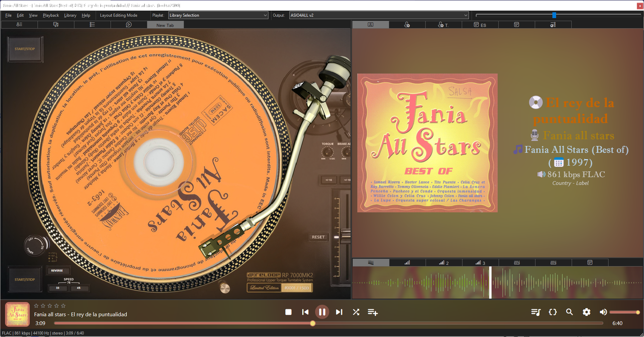This screenshot has width=644, height=337.
Task: Select 45 RPM speed button
Action: point(79,289)
